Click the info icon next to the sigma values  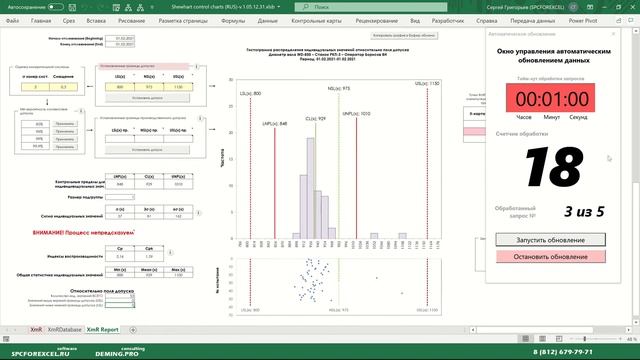(198, 213)
